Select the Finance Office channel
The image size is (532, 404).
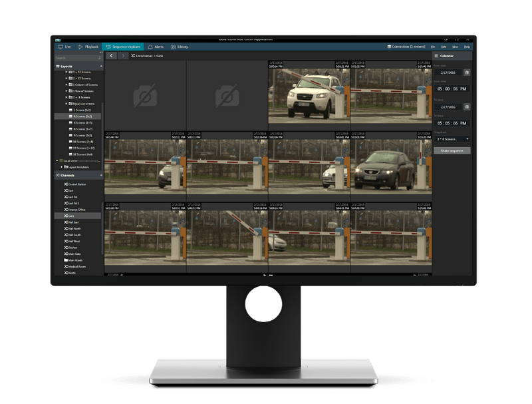[x=74, y=210]
